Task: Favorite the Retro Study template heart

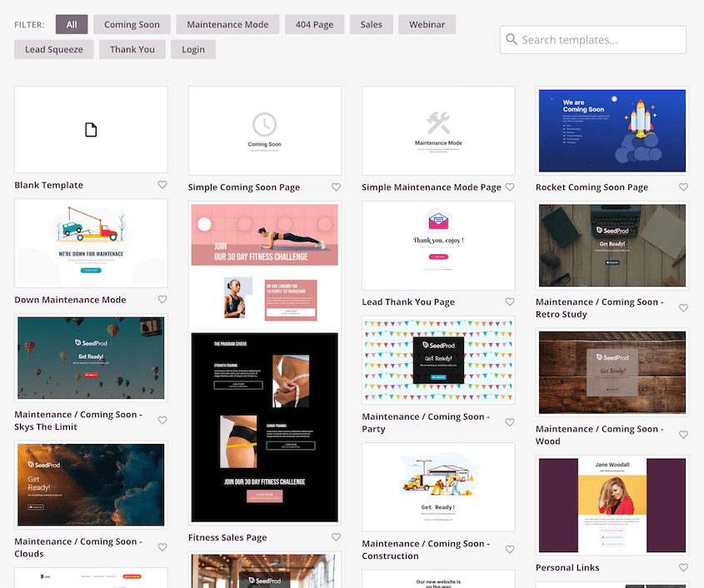Action: (x=683, y=307)
